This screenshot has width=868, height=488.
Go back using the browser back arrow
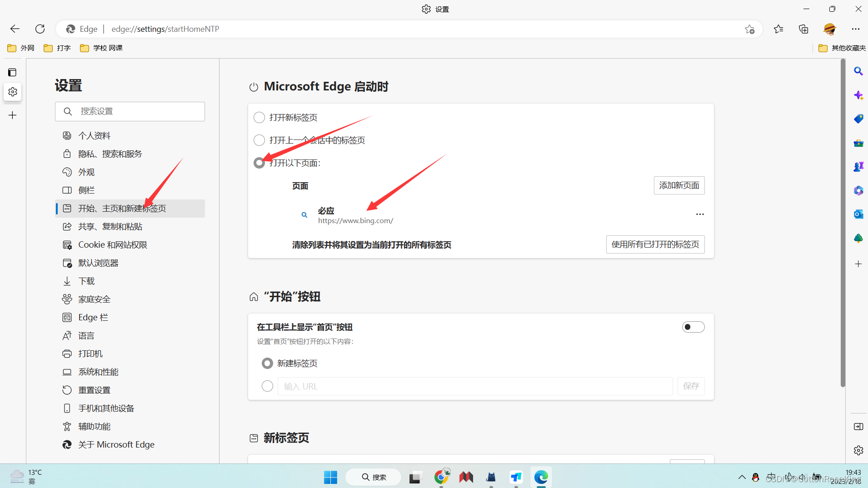pyautogui.click(x=15, y=29)
